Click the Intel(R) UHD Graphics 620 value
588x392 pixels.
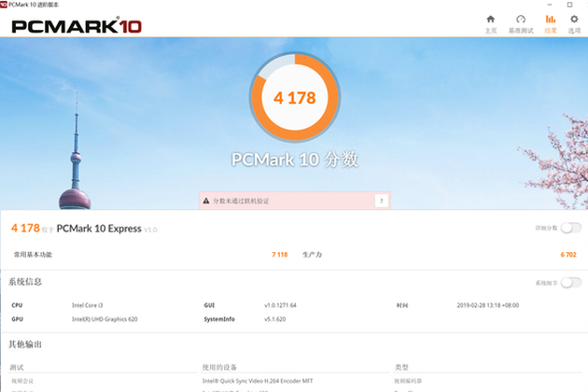point(105,319)
